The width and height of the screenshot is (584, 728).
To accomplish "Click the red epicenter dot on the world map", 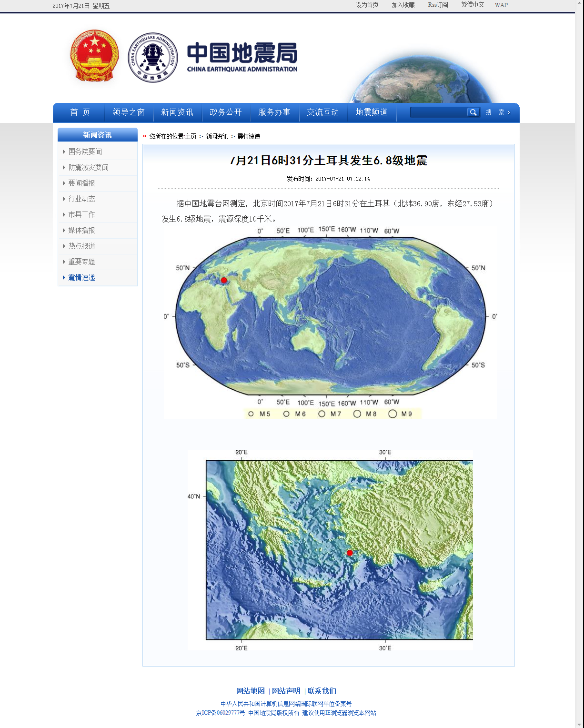I will tap(223, 280).
